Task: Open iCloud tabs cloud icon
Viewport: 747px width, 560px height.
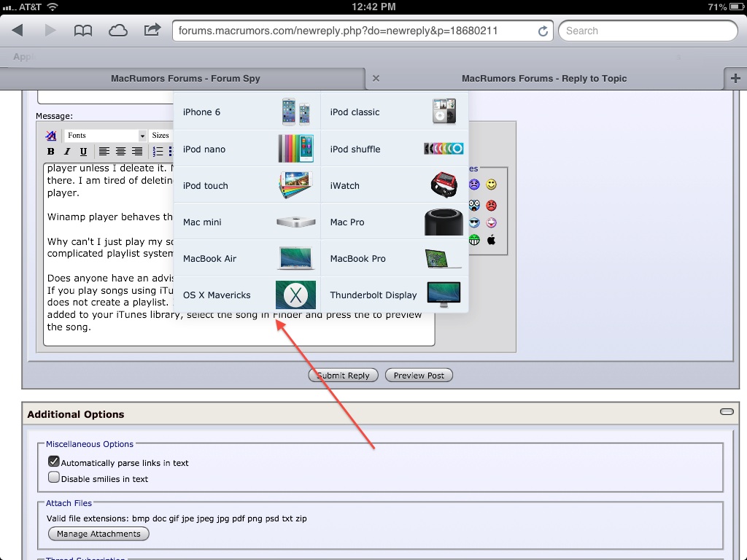Action: click(x=117, y=31)
